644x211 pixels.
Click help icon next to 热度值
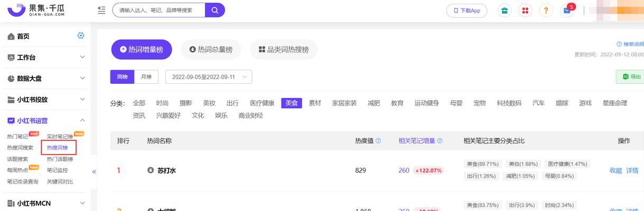[378, 141]
